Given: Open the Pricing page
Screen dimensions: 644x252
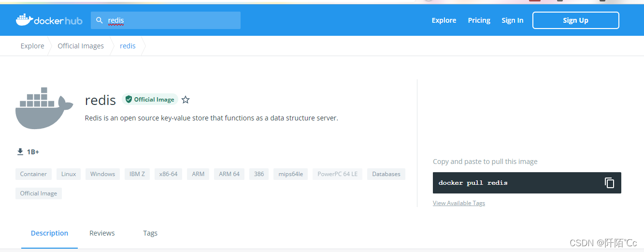Looking at the screenshot, I should (x=479, y=20).
